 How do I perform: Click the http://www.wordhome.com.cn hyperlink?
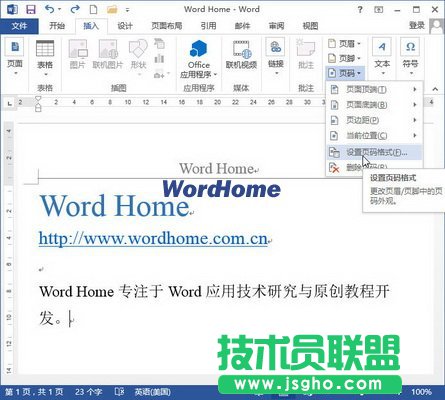click(153, 238)
